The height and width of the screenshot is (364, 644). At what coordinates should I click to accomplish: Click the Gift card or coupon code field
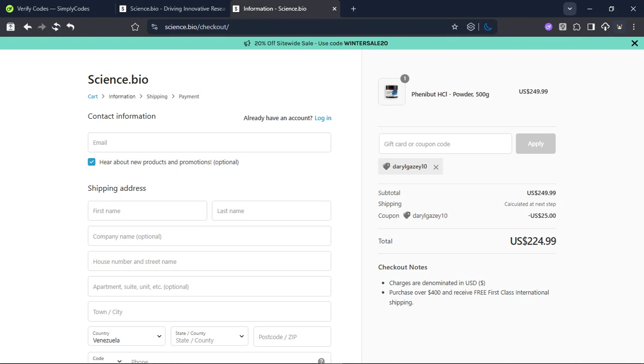pos(445,144)
